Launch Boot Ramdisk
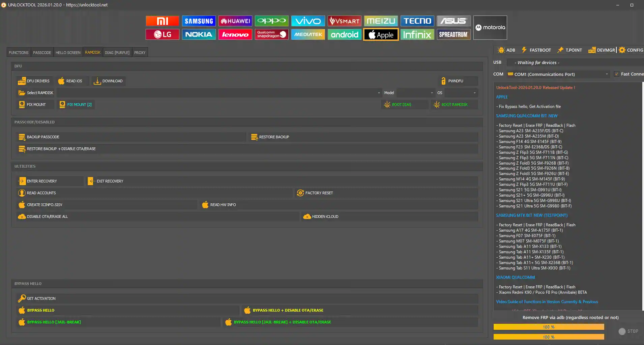644x345 pixels. (454, 105)
